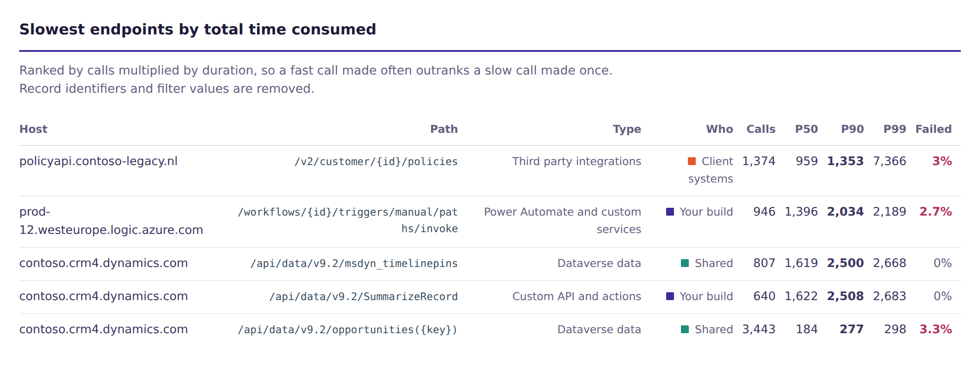Viewport: 980px width, 365px height.
Task: Sort table by Calls column header
Action: [761, 129]
